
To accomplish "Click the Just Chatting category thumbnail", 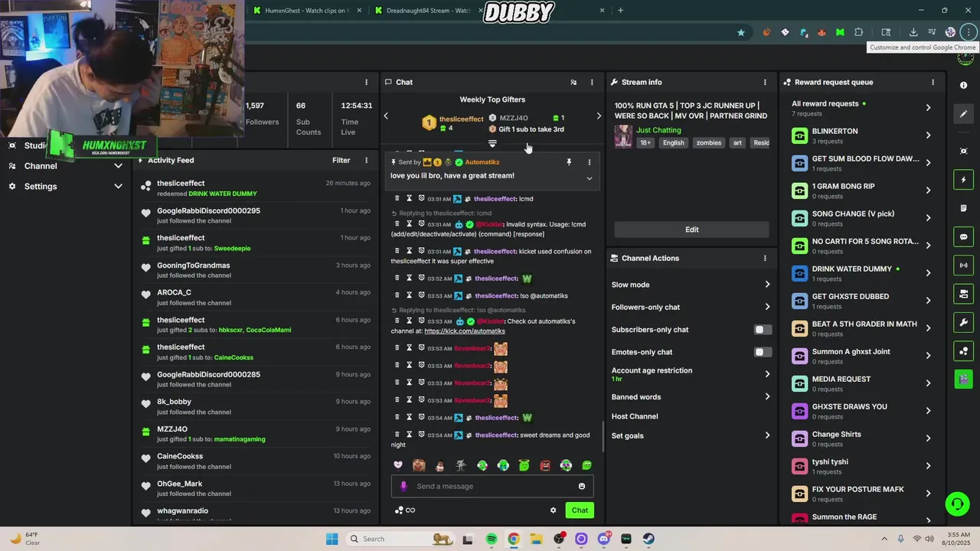I will click(623, 136).
